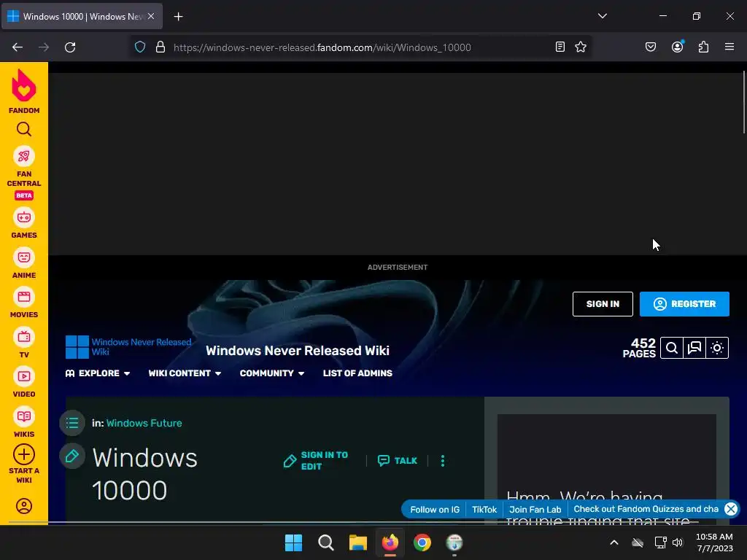Show hidden system tray icons
The image size is (747, 560).
tap(614, 542)
